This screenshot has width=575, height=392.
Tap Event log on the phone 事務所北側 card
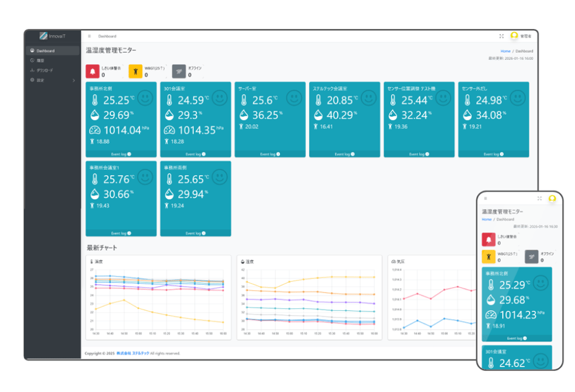(517, 339)
